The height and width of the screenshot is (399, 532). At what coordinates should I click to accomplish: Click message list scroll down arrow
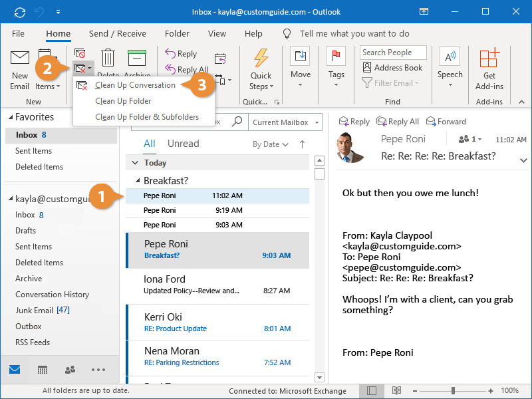click(320, 377)
